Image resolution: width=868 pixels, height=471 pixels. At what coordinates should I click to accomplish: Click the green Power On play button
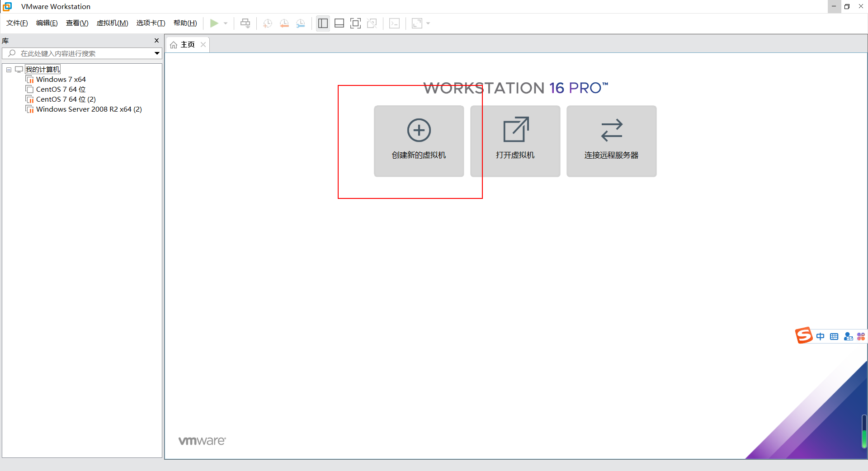coord(214,23)
